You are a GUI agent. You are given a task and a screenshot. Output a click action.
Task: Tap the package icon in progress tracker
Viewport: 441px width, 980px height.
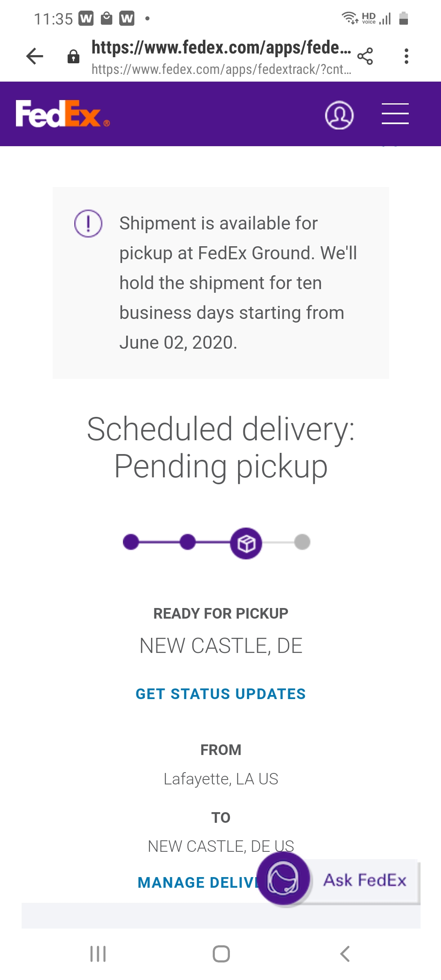246,543
